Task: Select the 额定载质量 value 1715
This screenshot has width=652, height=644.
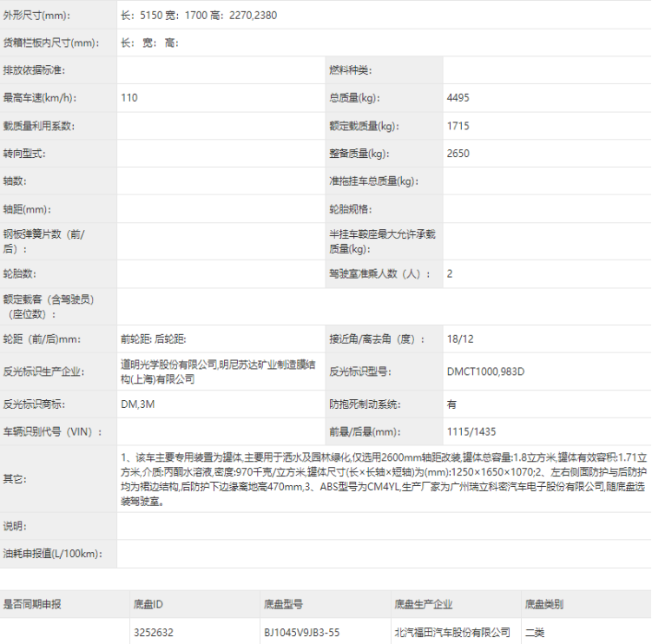Action: click(x=458, y=126)
